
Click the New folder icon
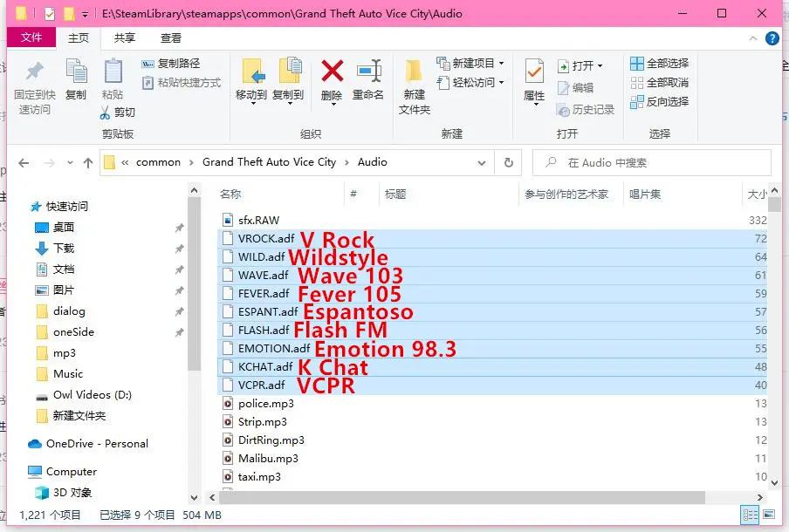(x=414, y=71)
